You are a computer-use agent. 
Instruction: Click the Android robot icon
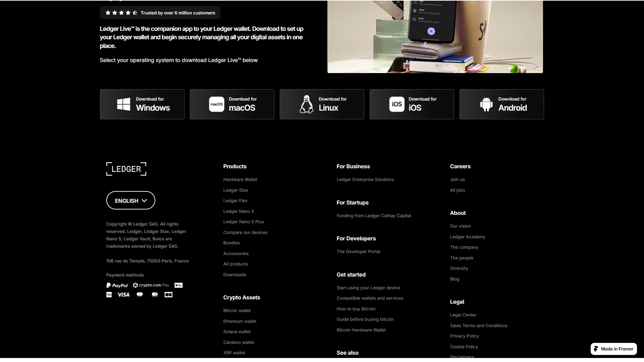click(x=486, y=104)
